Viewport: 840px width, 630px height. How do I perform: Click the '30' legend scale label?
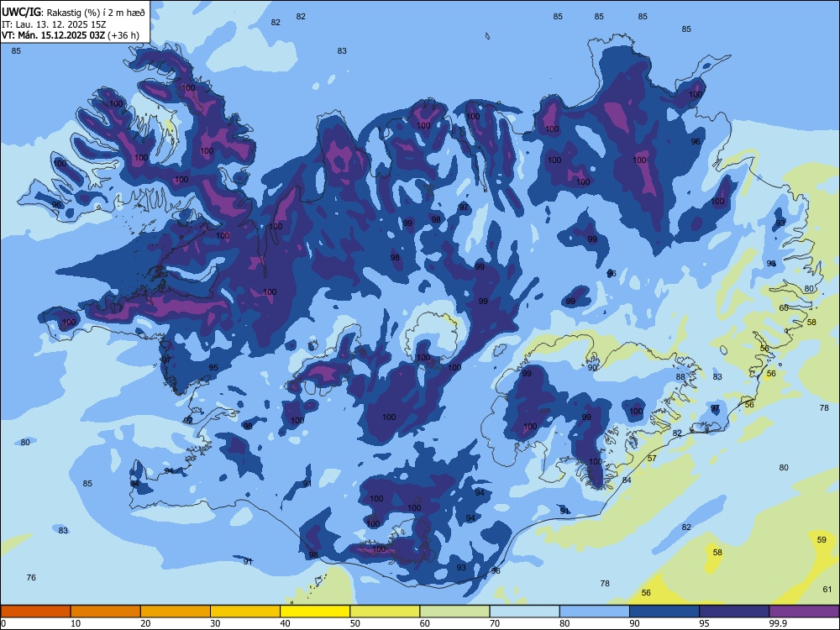click(x=215, y=623)
